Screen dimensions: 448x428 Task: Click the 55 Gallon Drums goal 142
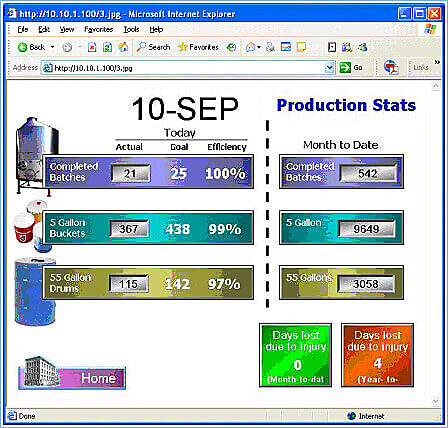pos(177,284)
